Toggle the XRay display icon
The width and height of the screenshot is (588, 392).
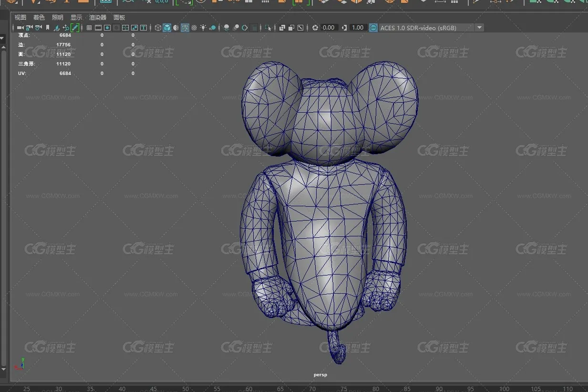point(282,28)
